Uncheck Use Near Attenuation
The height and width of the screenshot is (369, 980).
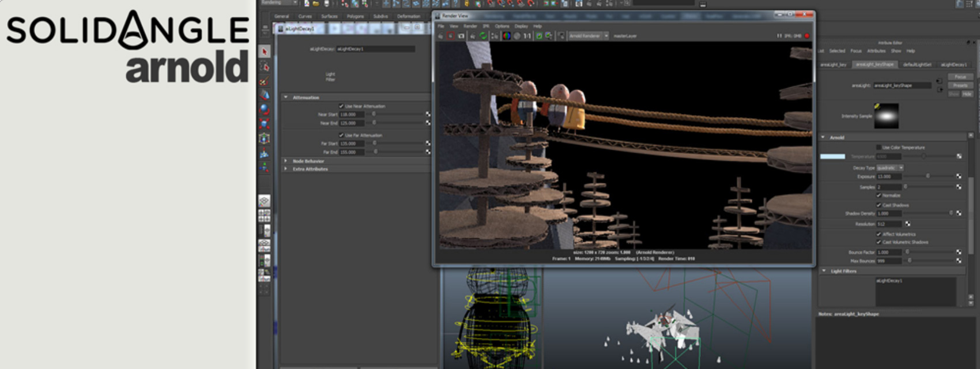point(341,106)
